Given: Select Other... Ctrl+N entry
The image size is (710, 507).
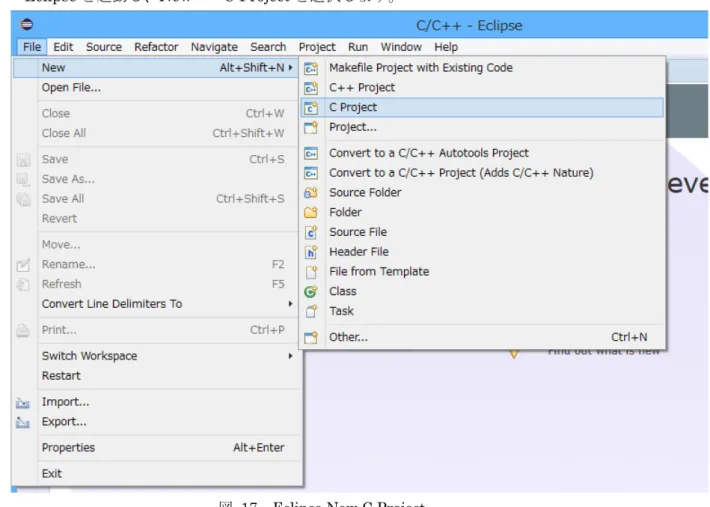Looking at the screenshot, I should click(x=482, y=337).
